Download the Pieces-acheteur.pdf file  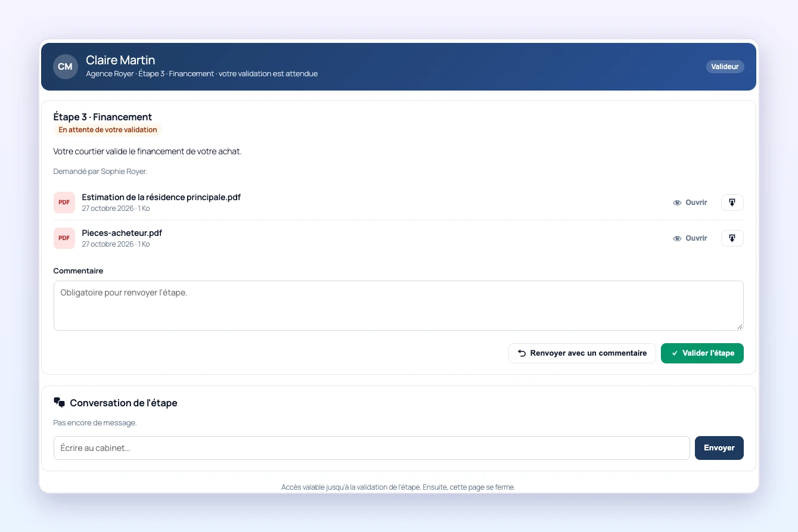pyautogui.click(x=732, y=238)
